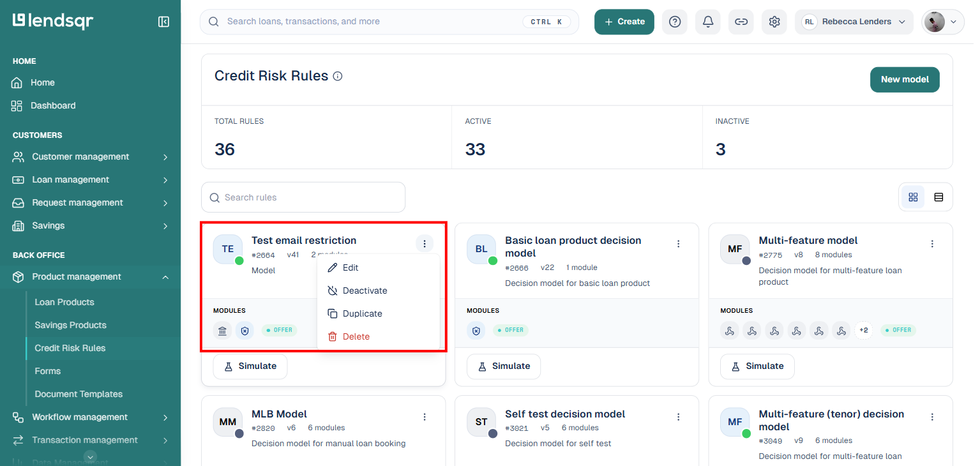980x466 pixels.
Task: Expand Savings sidebar menu
Action: (90, 226)
